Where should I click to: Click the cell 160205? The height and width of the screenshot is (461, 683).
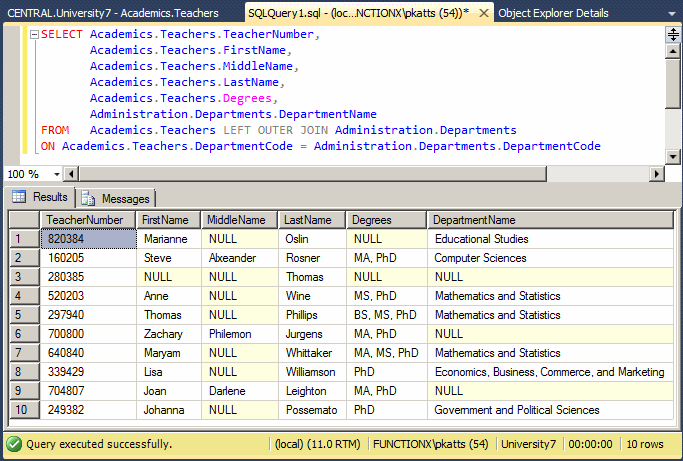click(88, 258)
